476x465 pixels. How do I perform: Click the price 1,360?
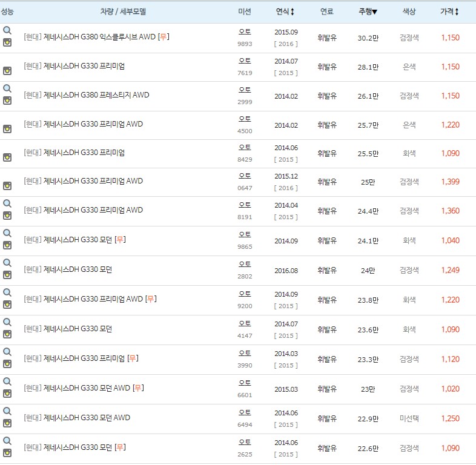pyautogui.click(x=450, y=211)
